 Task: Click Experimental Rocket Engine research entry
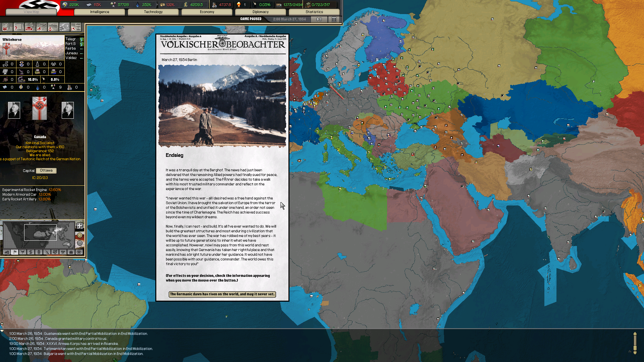(32, 190)
